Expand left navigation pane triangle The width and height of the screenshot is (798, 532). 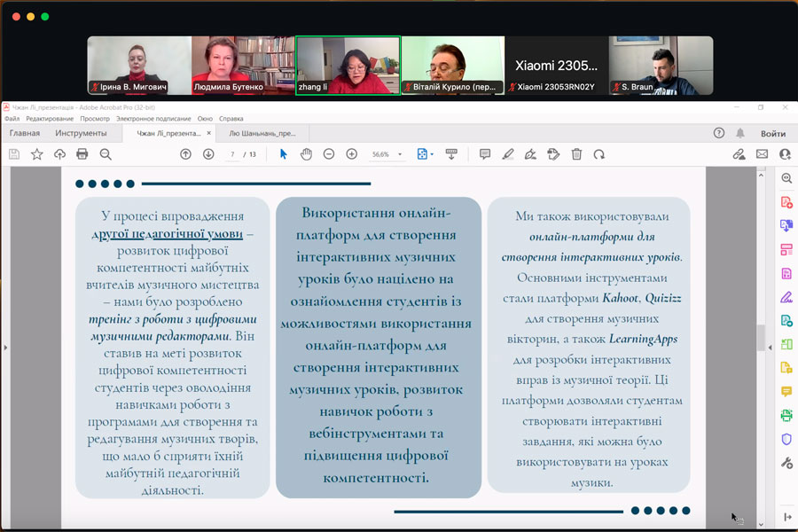5,348
